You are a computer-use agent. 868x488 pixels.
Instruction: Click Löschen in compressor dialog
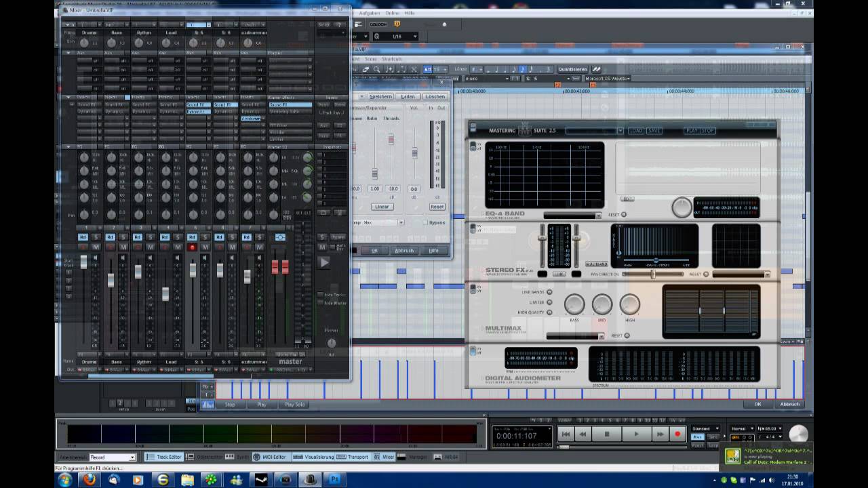click(x=435, y=97)
